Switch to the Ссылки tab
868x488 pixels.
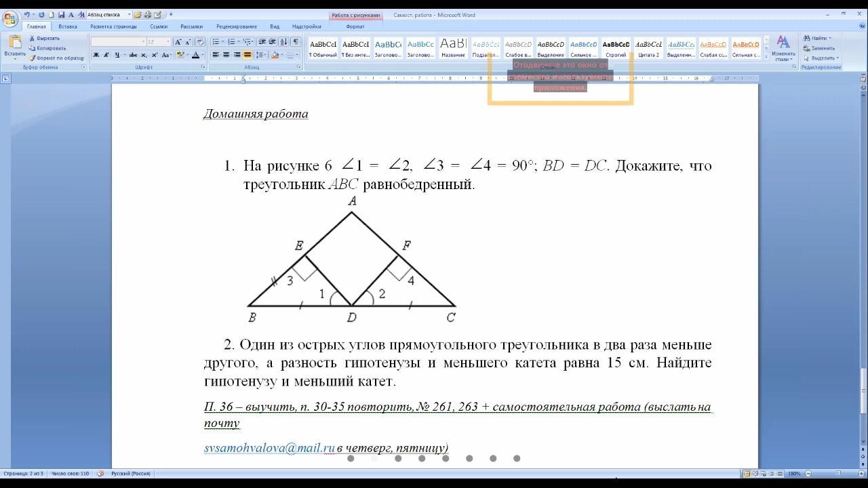[159, 26]
